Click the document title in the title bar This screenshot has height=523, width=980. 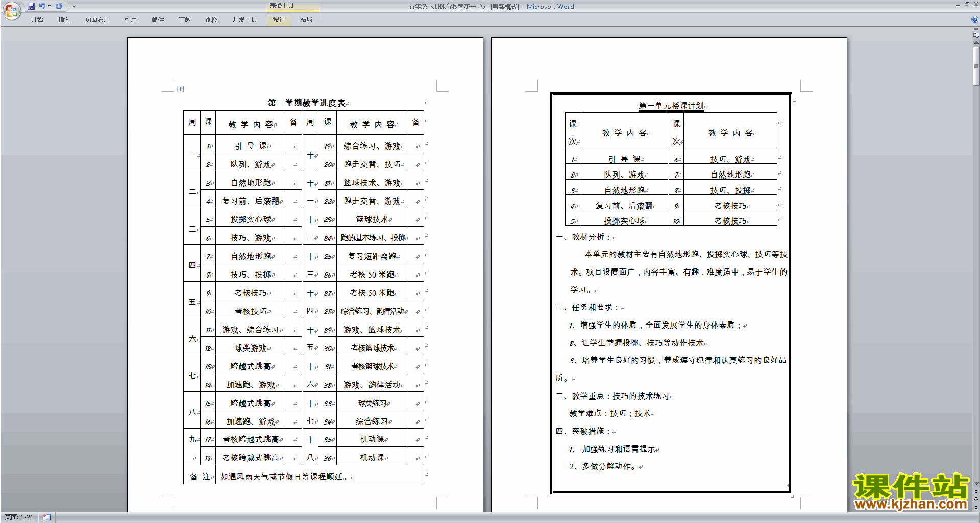coord(491,6)
